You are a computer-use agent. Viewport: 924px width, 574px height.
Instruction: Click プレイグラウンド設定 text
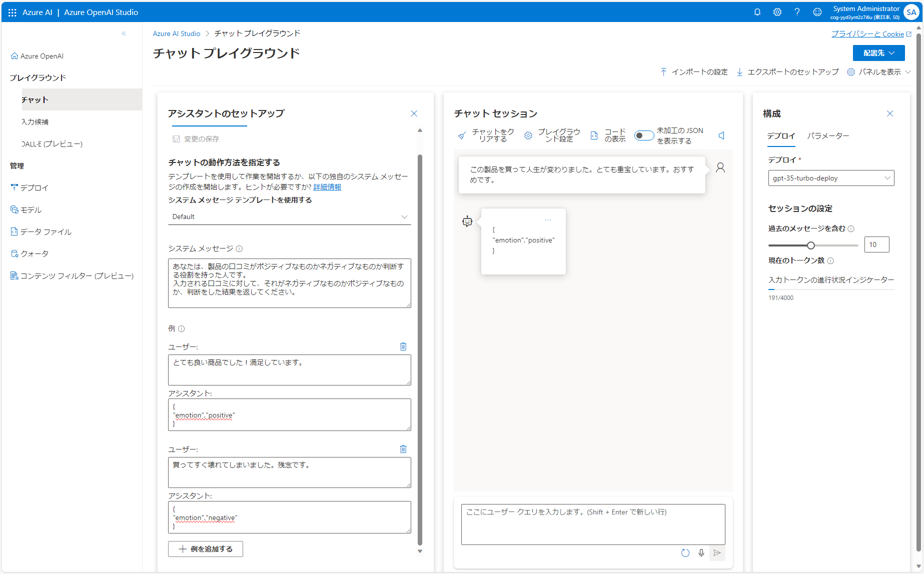(x=559, y=135)
